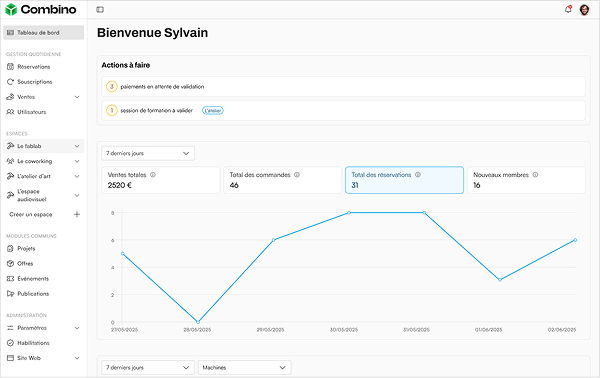Click the 2520 € value
The height and width of the screenshot is (378, 600).
(x=119, y=186)
